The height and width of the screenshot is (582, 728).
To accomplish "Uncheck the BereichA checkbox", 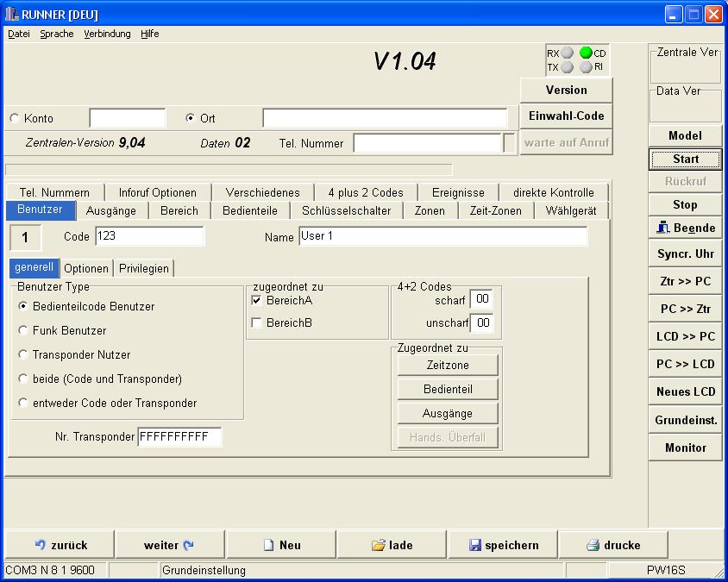I will pos(257,300).
